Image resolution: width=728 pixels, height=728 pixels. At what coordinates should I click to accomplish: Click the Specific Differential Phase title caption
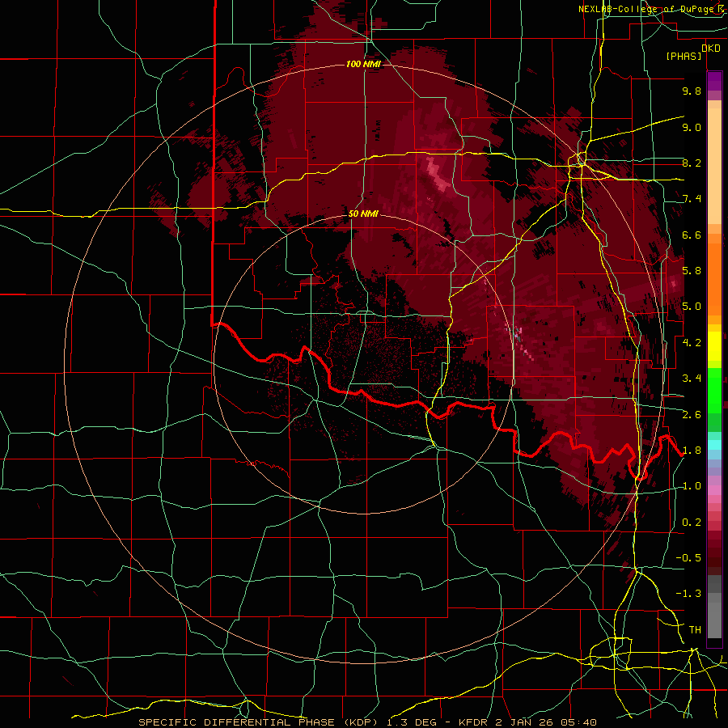[367, 722]
